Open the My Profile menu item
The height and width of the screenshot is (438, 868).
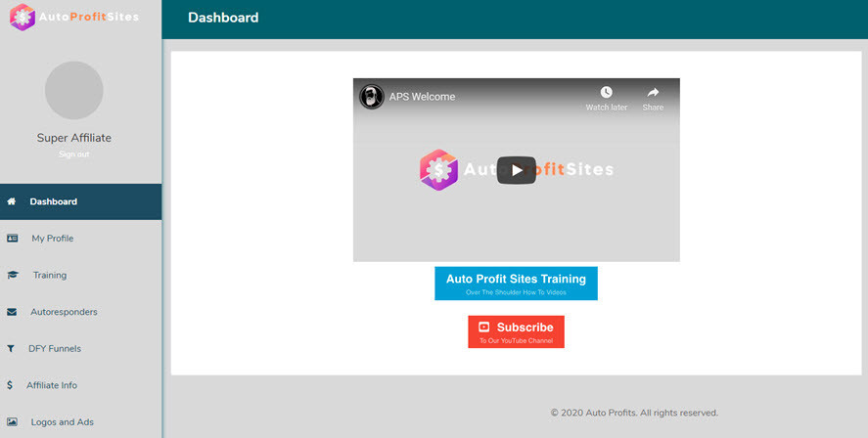(81, 239)
